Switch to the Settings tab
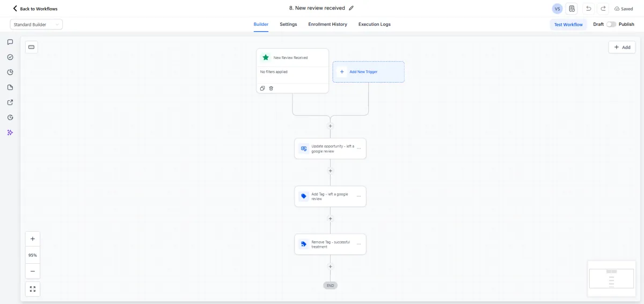The height and width of the screenshot is (304, 644). pos(288,24)
